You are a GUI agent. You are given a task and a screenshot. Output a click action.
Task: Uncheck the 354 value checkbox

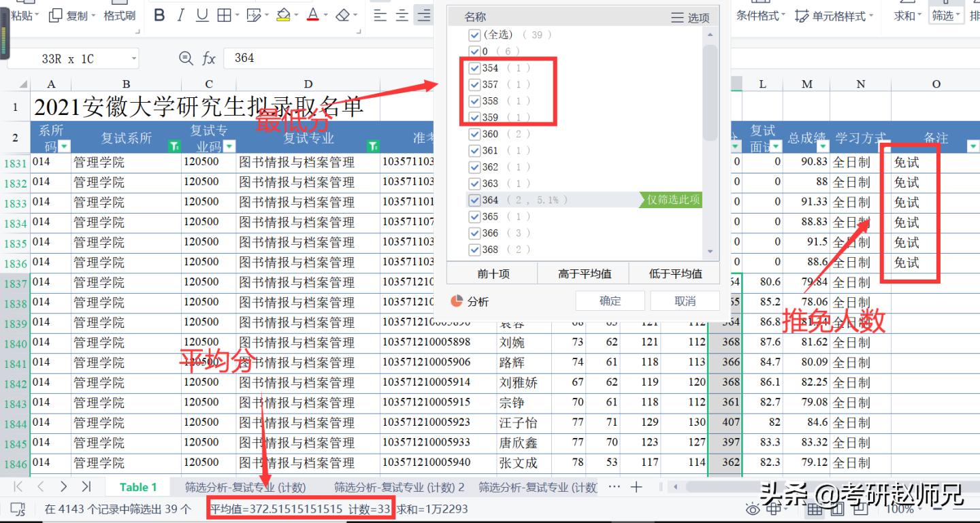(475, 67)
